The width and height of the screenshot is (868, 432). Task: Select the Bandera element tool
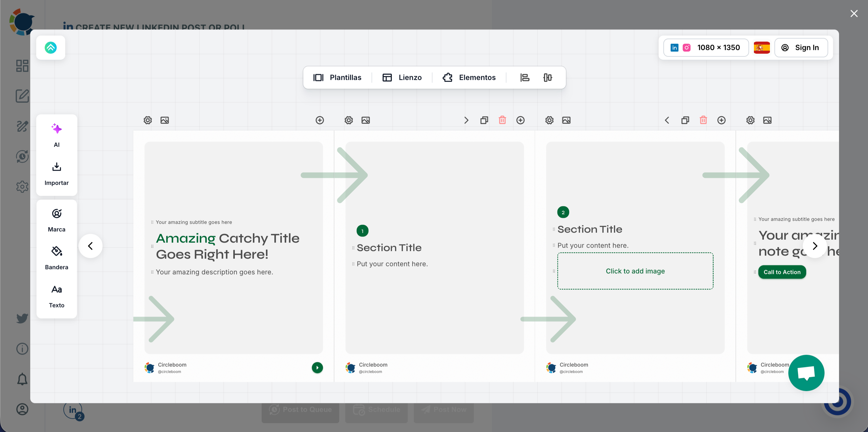56,257
